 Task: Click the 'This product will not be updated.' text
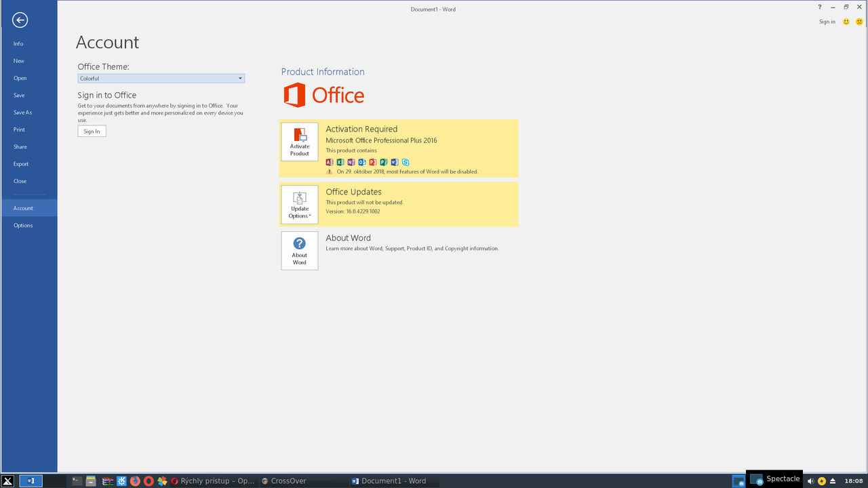(x=364, y=203)
